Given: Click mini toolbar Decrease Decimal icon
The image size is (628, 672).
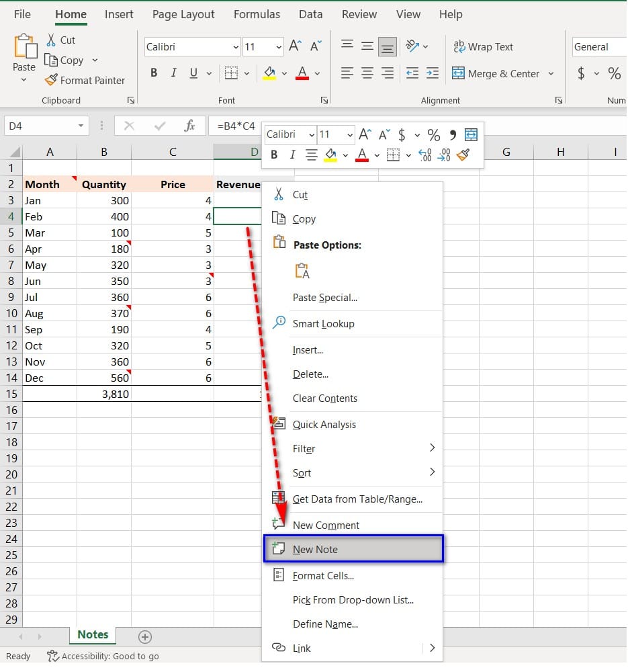Looking at the screenshot, I should (444, 155).
